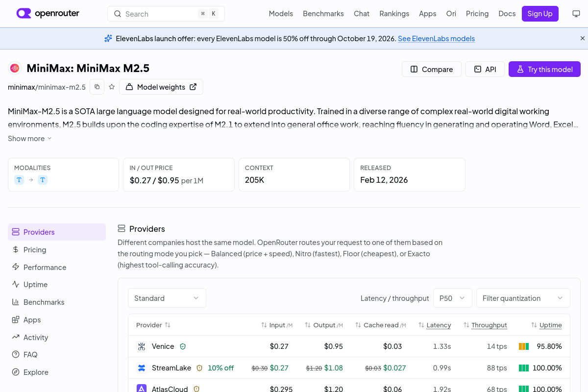Open Pricing in top navigation
The width and height of the screenshot is (588, 392).
477,14
